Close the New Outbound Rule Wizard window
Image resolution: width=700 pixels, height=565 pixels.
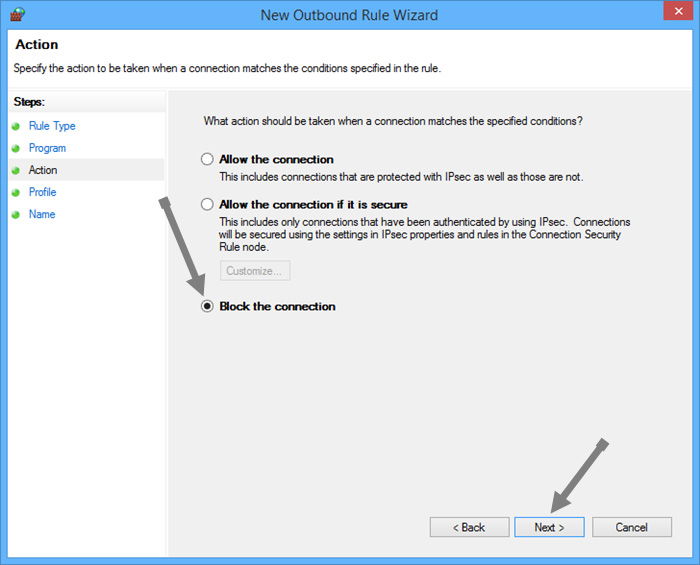click(678, 11)
